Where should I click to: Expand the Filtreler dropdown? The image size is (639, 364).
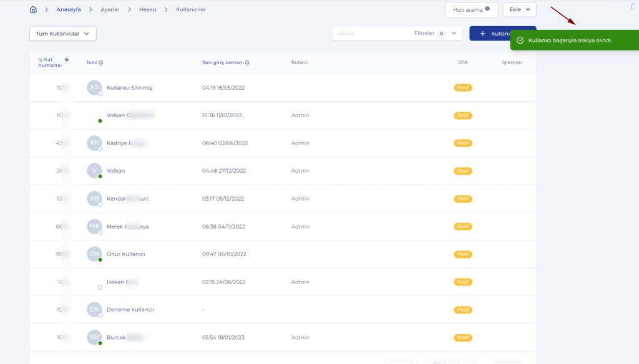pyautogui.click(x=435, y=34)
